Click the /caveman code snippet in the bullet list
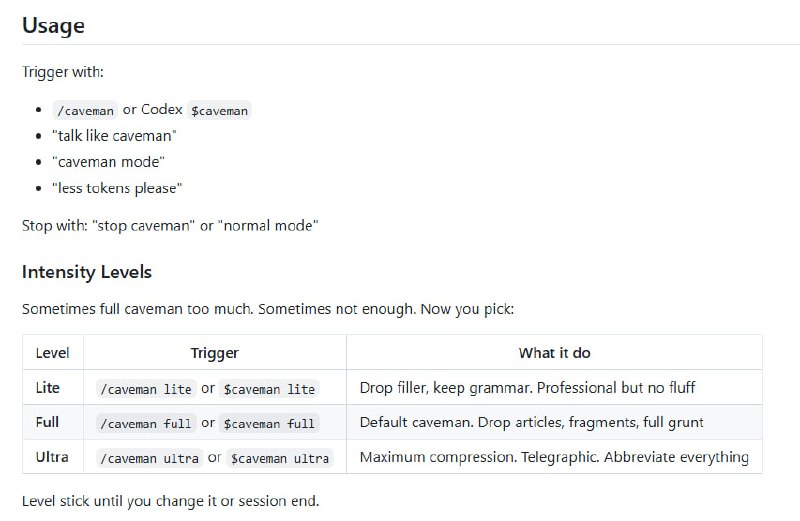 click(87, 110)
